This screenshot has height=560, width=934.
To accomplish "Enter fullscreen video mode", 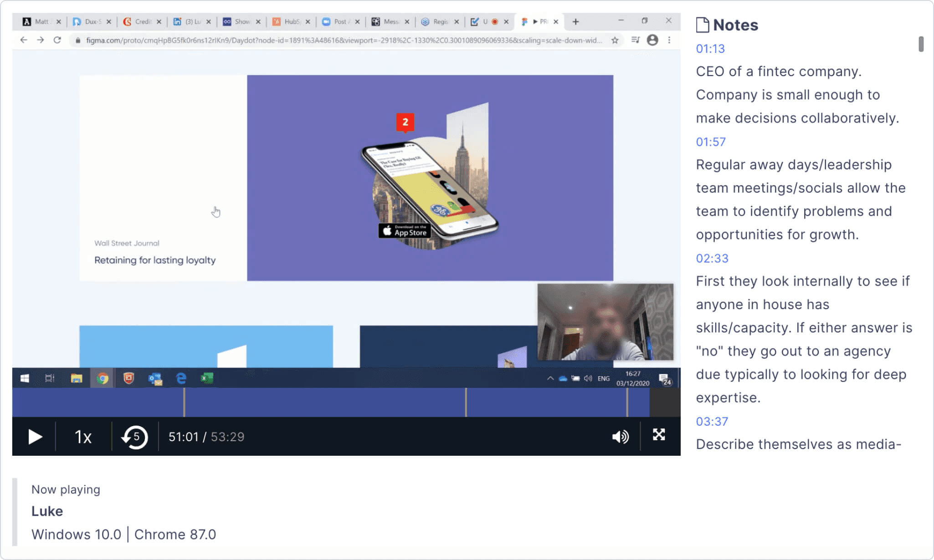I will (x=659, y=435).
